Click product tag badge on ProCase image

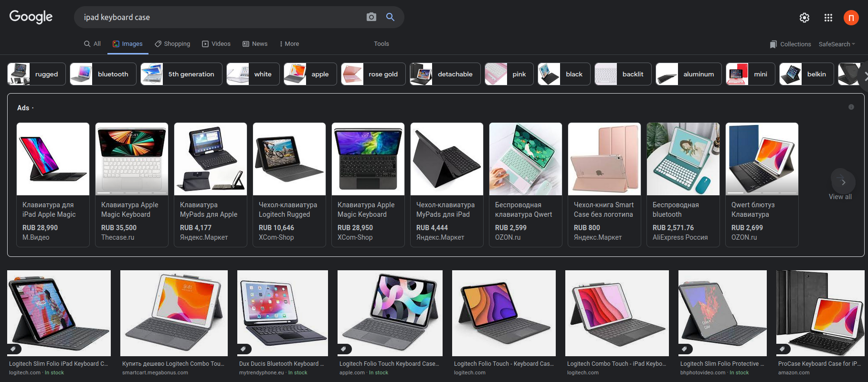point(783,349)
